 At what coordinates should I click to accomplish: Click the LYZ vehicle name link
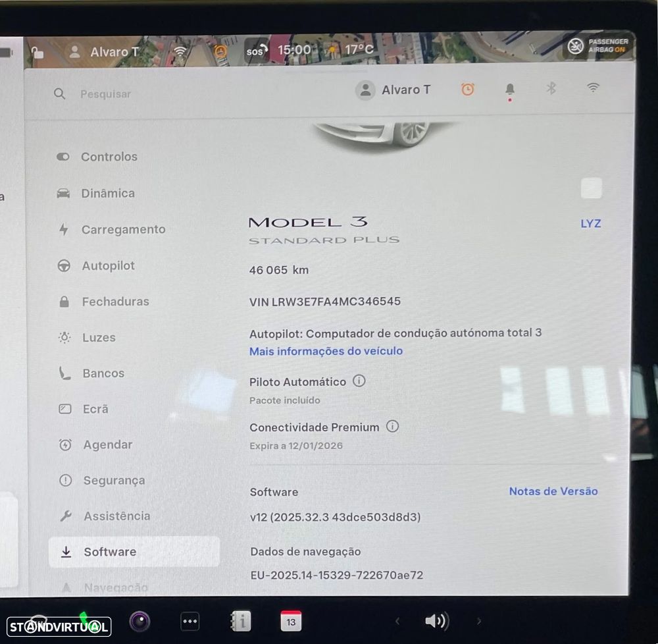click(x=590, y=223)
